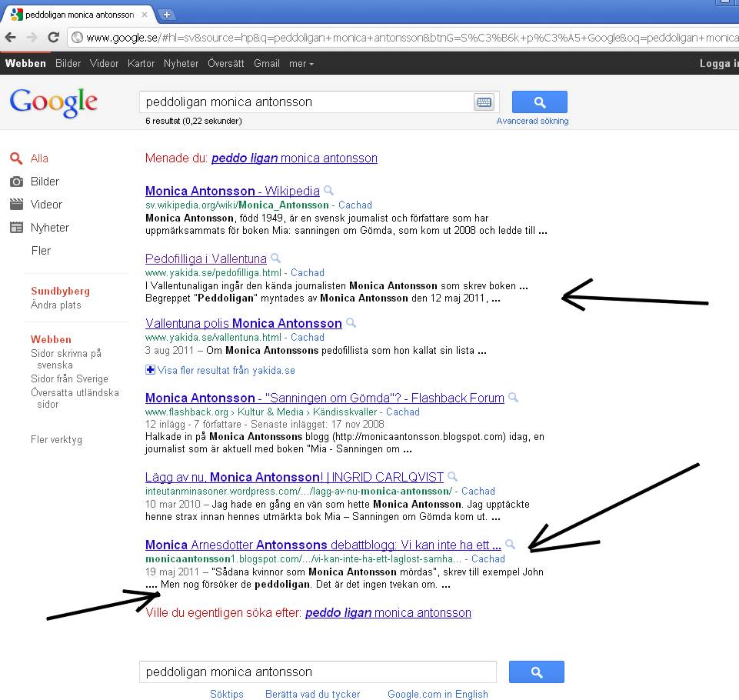Click the blue search button at top
Viewport: 739px width, 700px height.
tap(540, 102)
